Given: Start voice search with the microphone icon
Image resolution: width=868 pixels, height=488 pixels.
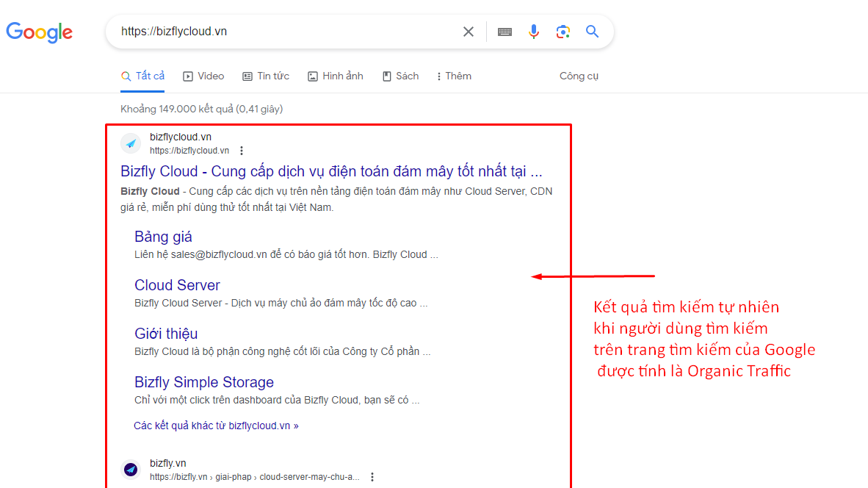Looking at the screenshot, I should click(534, 32).
